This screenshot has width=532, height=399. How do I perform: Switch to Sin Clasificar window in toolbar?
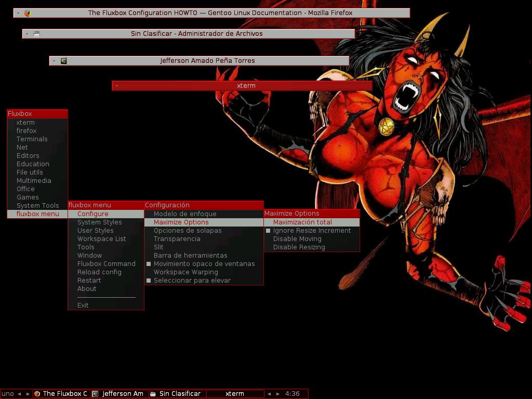click(178, 394)
